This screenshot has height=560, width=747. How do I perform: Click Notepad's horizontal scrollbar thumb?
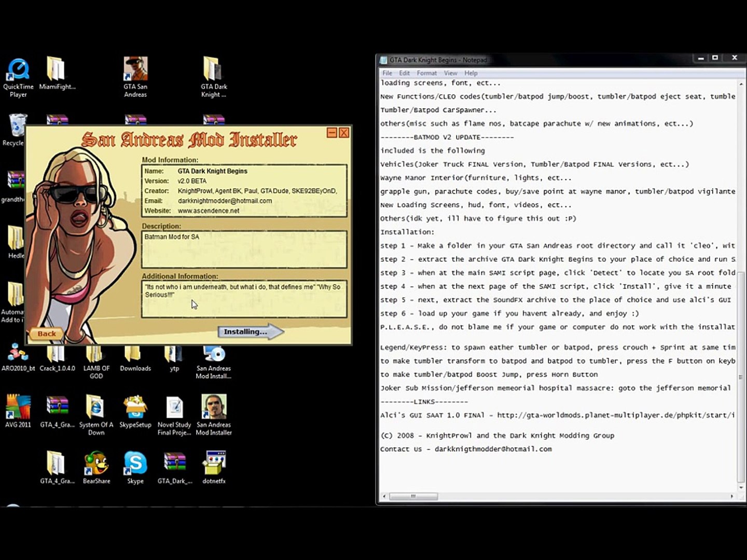tap(413, 496)
